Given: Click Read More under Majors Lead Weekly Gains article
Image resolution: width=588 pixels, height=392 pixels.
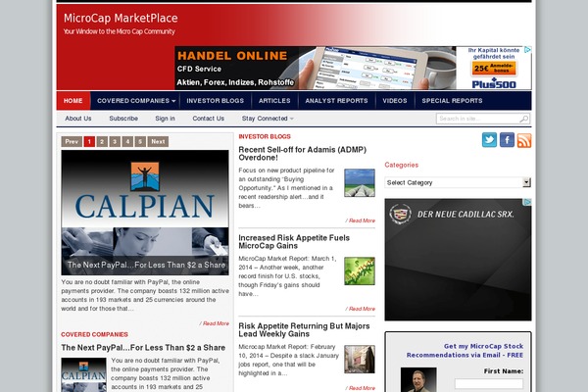Looking at the screenshot, I should (360, 388).
